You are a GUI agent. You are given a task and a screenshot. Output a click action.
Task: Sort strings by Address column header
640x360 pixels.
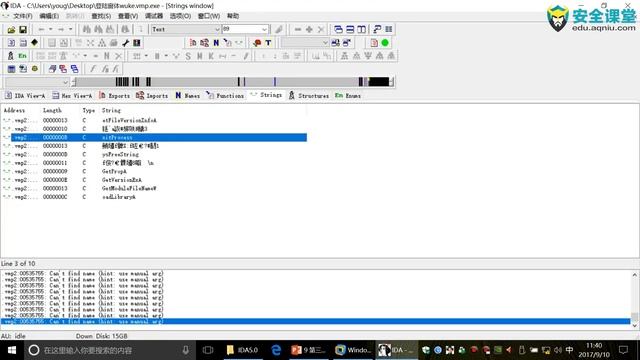point(14,110)
